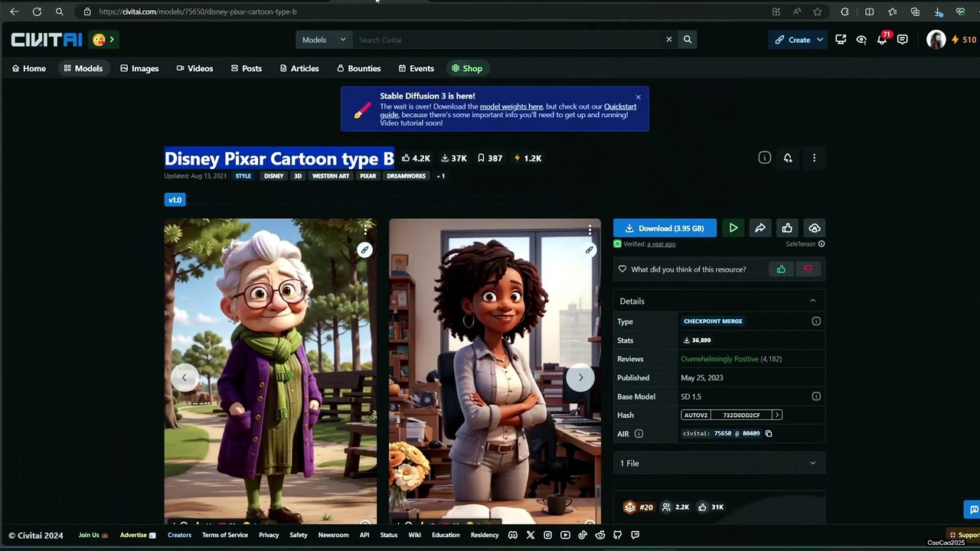This screenshot has width=980, height=551.
Task: Expand the emoji content-level chevron by logo
Action: [112, 40]
